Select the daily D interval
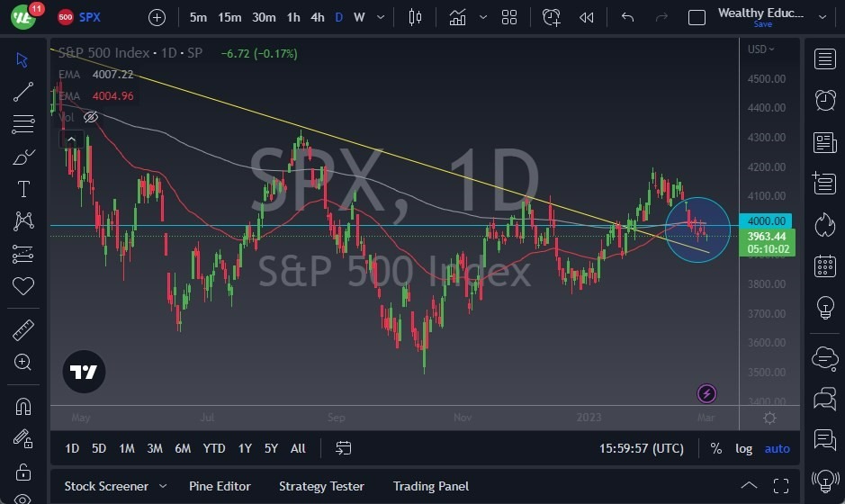845x504 pixels. (339, 17)
